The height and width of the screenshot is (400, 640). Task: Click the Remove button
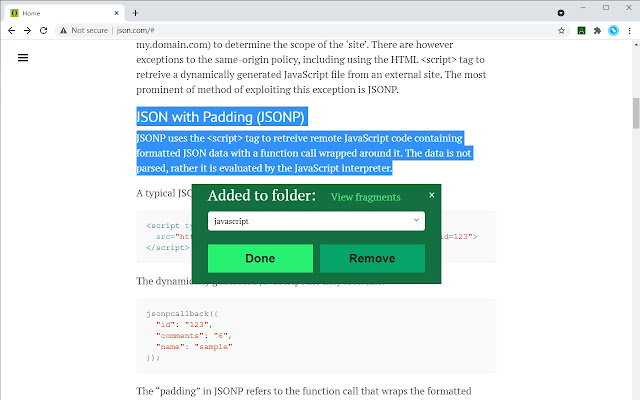pyautogui.click(x=372, y=258)
